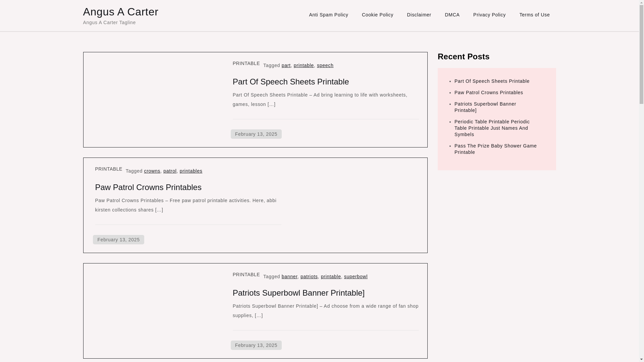This screenshot has height=362, width=644.
Task: Open Pass The Prize Baby Shower Game Printable
Action: click(495, 149)
